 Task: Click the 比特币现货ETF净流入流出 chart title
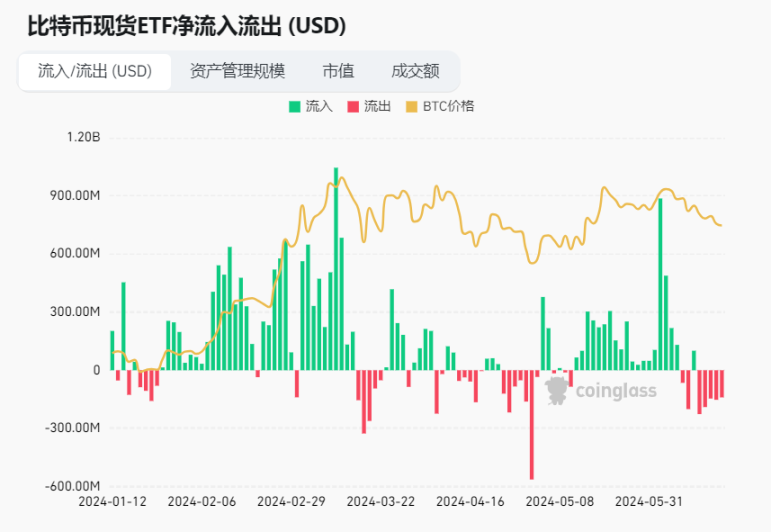coord(186,25)
